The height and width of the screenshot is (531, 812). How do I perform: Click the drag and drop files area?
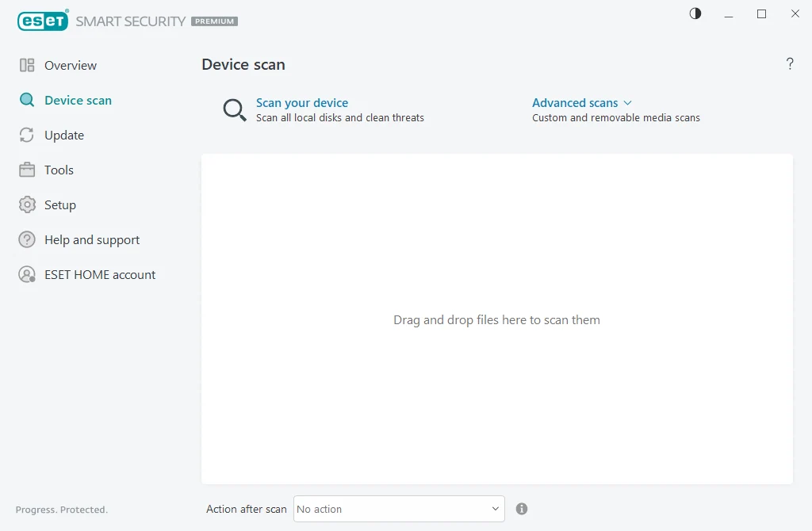(496, 319)
